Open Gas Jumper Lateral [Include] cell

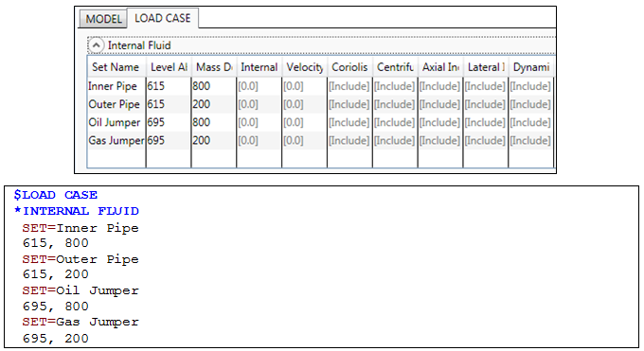(486, 140)
